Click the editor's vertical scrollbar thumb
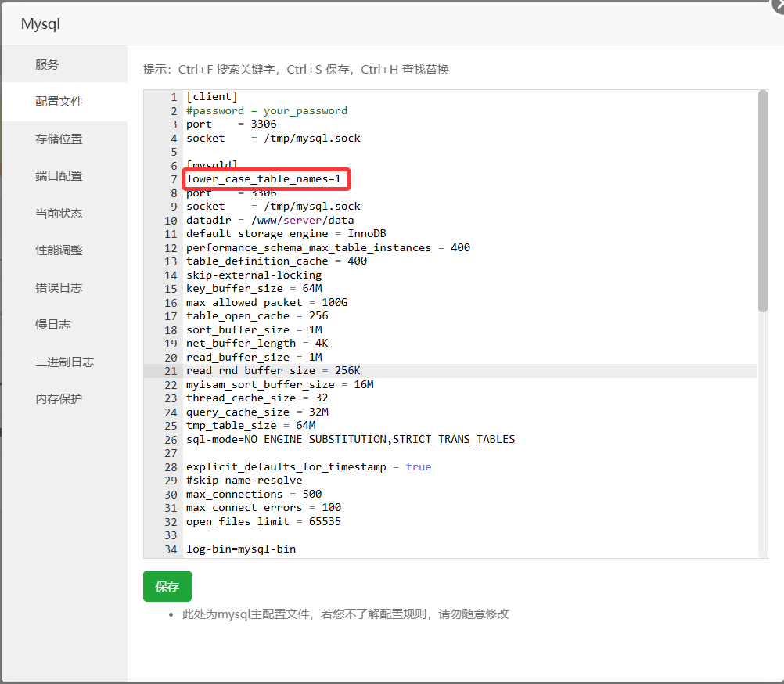This screenshot has width=784, height=684. click(x=762, y=200)
